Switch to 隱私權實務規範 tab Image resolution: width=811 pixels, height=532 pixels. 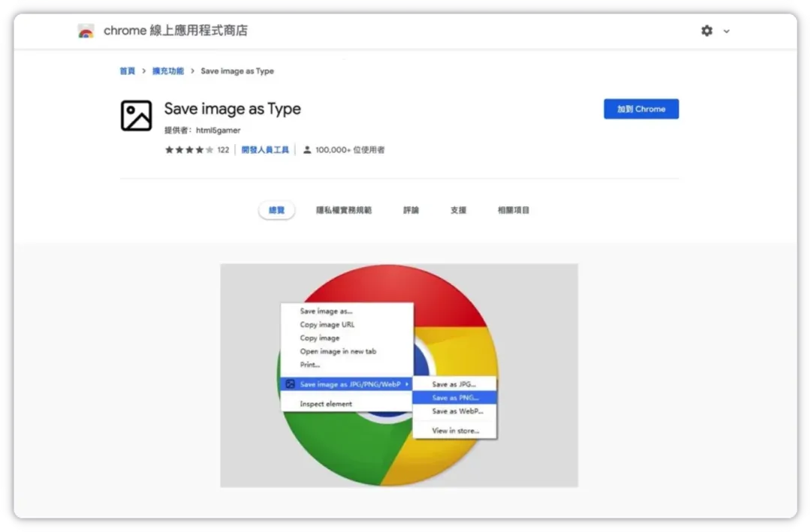344,210
